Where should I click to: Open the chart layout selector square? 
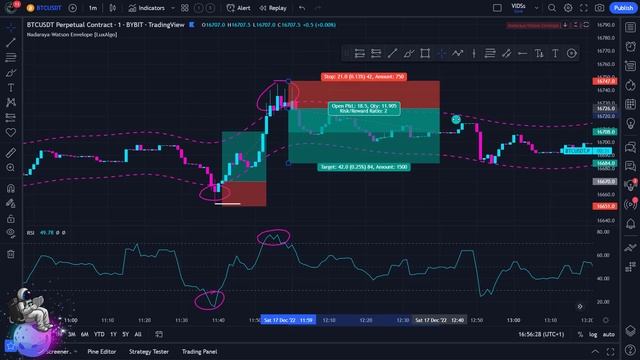pos(497,8)
